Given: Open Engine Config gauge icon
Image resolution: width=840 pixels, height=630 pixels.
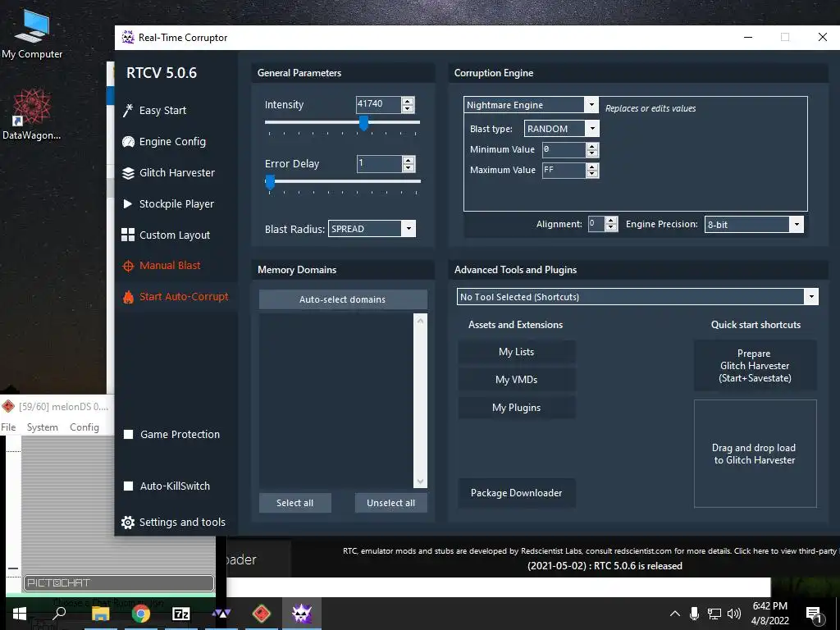Looking at the screenshot, I should (x=128, y=141).
